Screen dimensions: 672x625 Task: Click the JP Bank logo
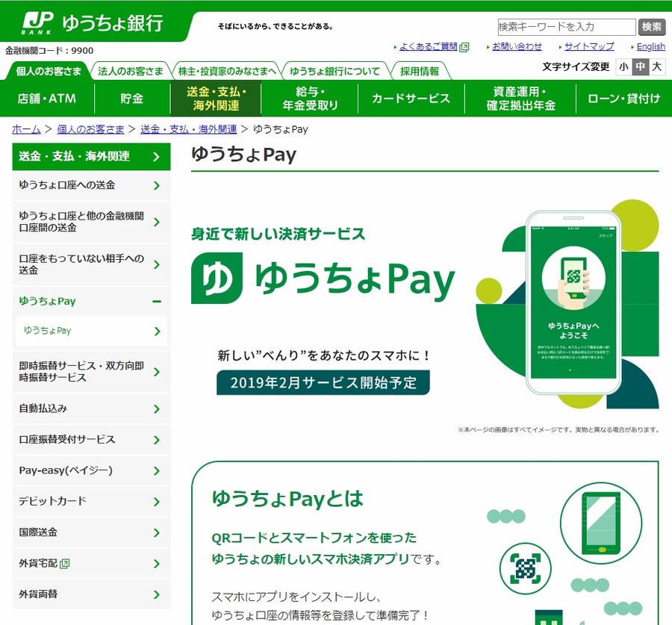click(93, 23)
